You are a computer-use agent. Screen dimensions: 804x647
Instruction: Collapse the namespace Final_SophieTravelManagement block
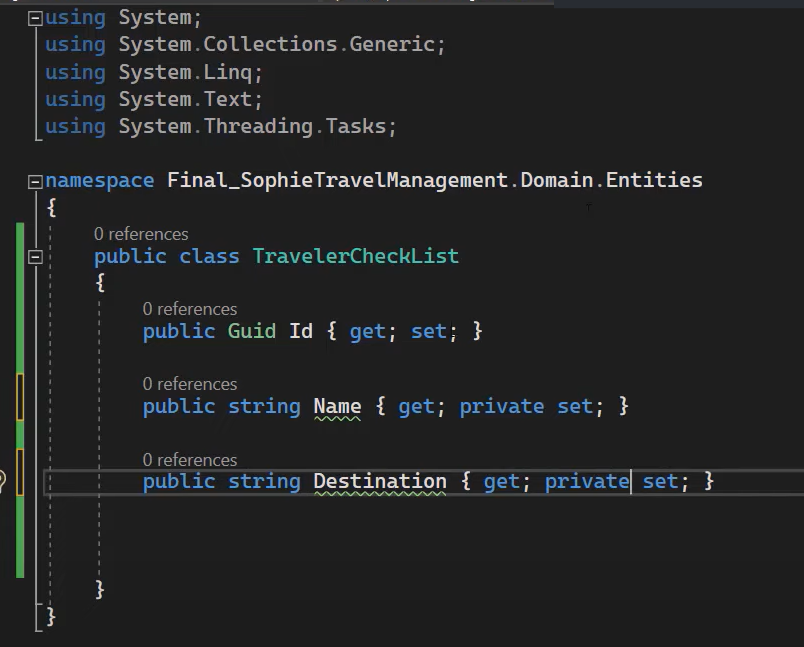[36, 181]
